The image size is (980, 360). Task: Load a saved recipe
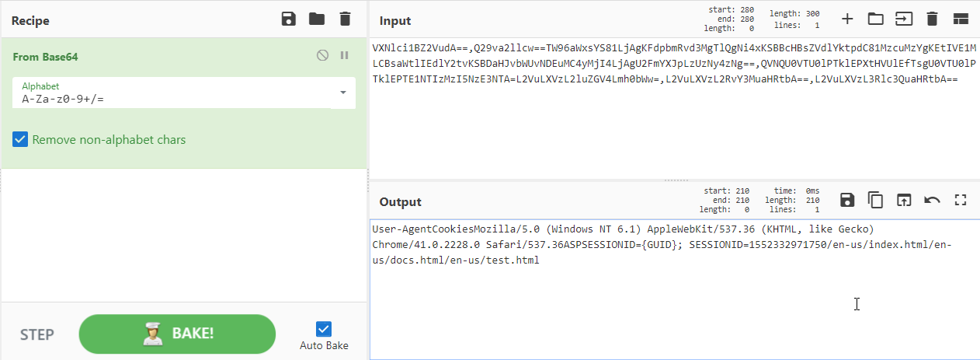pyautogui.click(x=317, y=19)
